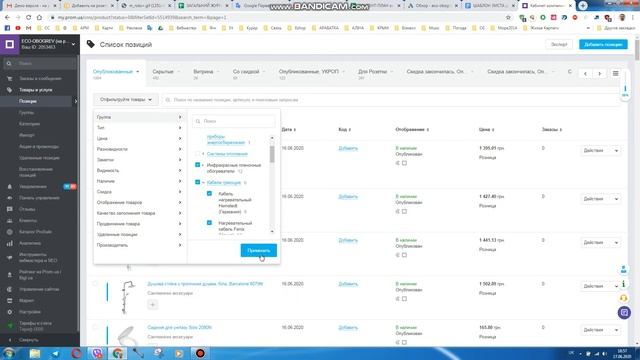The image size is (640, 360).
Task: Click Добавить code link in toilet seat row
Action: pos(348,327)
